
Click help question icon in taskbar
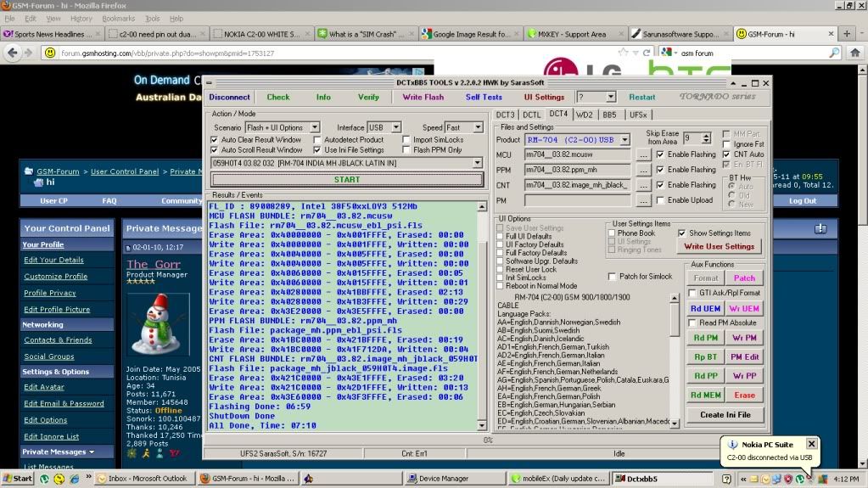pyautogui.click(x=726, y=479)
